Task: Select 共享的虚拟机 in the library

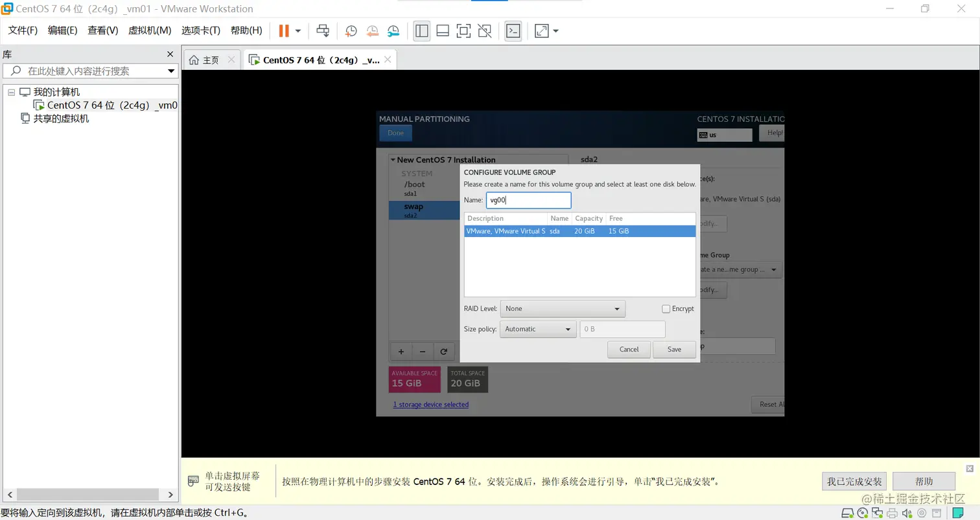Action: pos(55,119)
